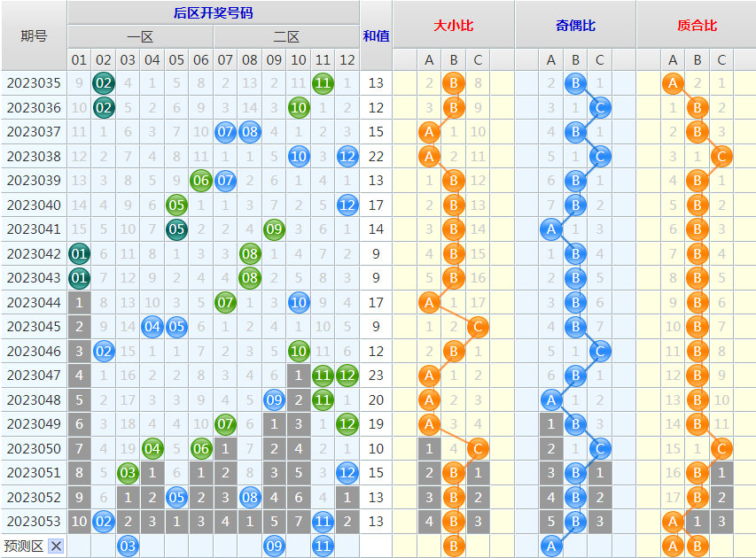Select ball 10 in row 2023036
The height and width of the screenshot is (558, 756).
pyautogui.click(x=299, y=108)
